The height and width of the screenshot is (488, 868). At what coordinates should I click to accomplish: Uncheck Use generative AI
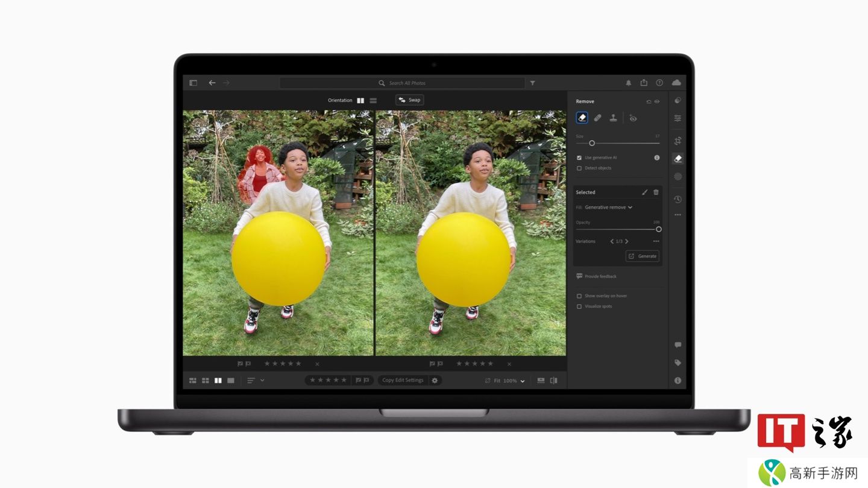coord(579,157)
